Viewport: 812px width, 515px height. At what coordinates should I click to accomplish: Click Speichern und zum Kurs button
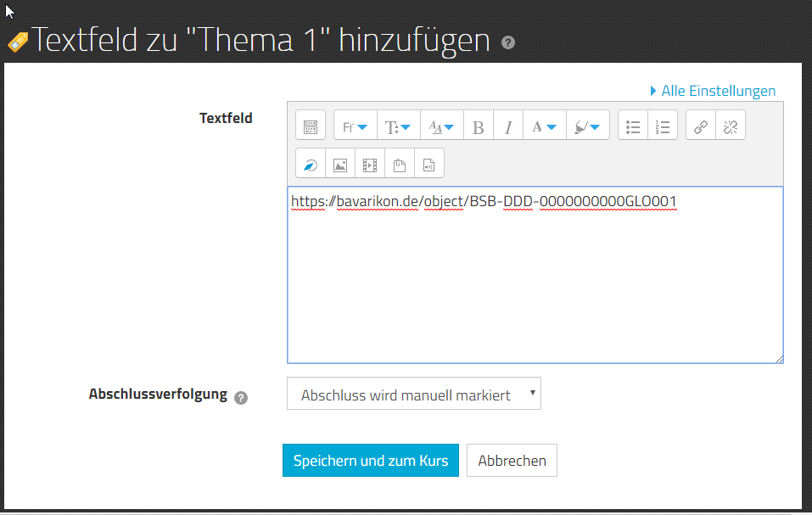click(371, 461)
